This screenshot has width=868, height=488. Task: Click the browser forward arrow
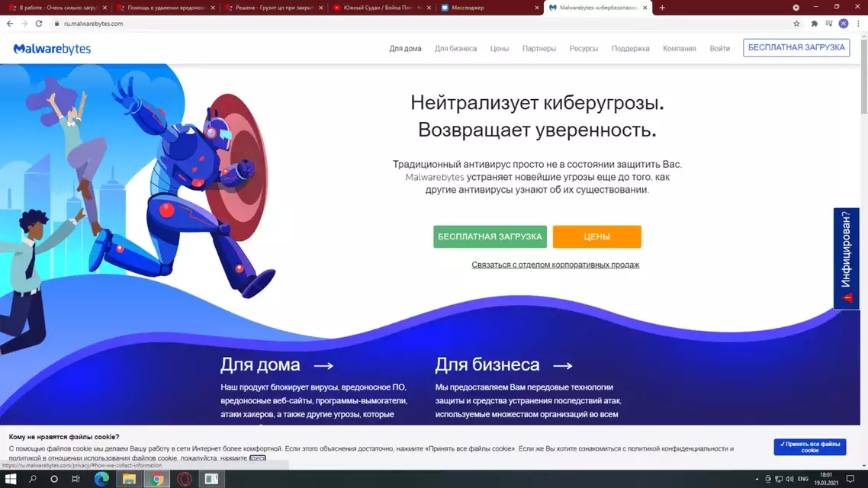tap(24, 23)
